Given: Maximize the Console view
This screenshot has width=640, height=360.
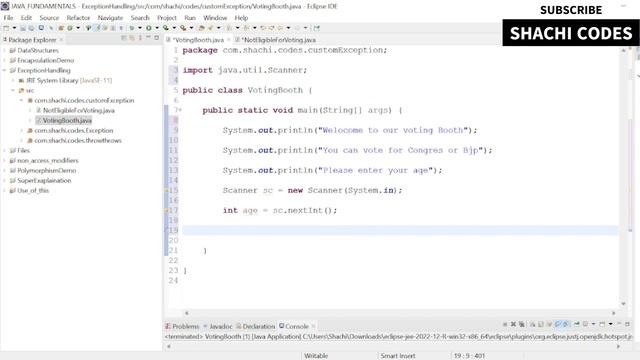Looking at the screenshot, I should click(x=628, y=324).
